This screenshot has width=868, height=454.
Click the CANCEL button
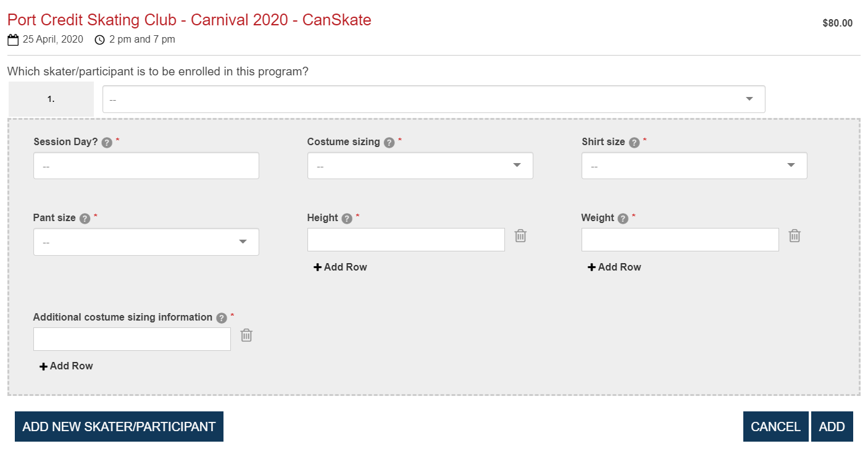click(x=775, y=427)
